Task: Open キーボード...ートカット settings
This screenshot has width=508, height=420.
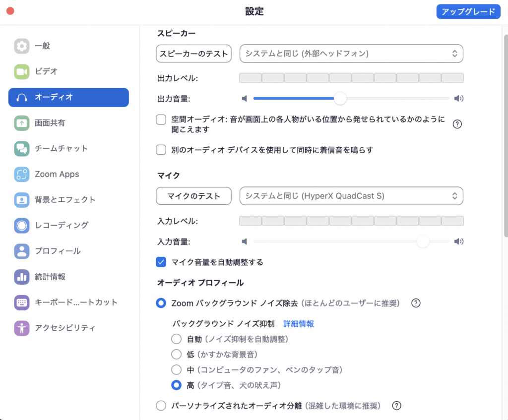Action: [x=68, y=302]
